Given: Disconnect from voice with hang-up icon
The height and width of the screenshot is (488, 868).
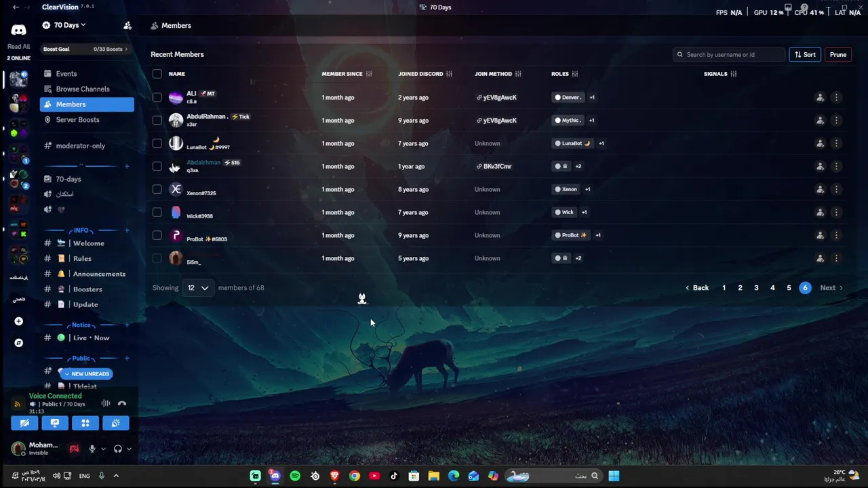Looking at the screenshot, I should coord(122,403).
